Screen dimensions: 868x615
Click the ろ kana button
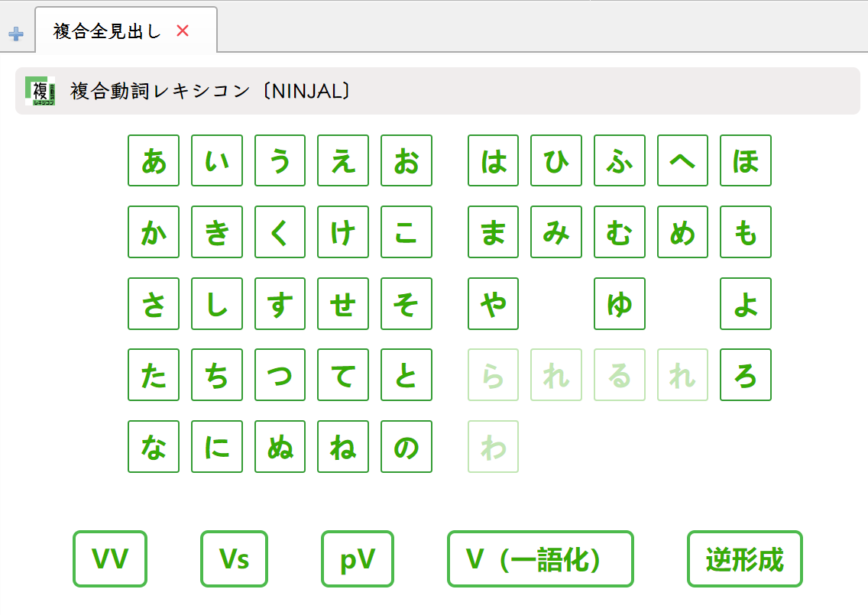[746, 374]
